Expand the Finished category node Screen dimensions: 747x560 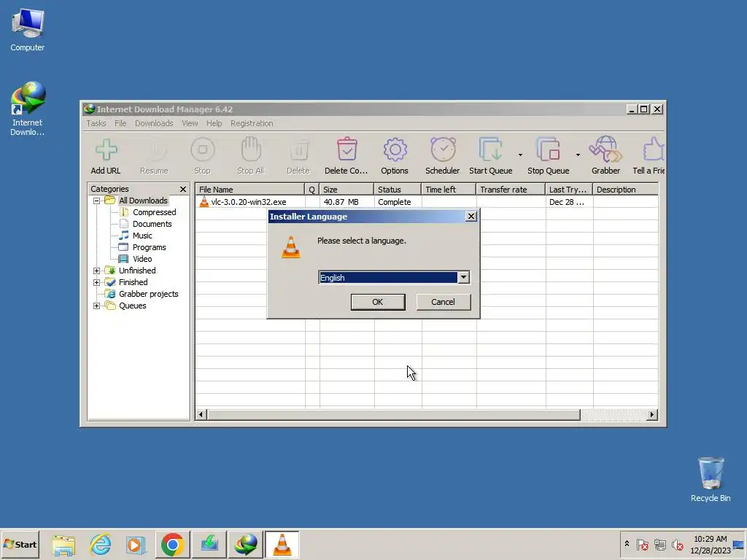[97, 282]
